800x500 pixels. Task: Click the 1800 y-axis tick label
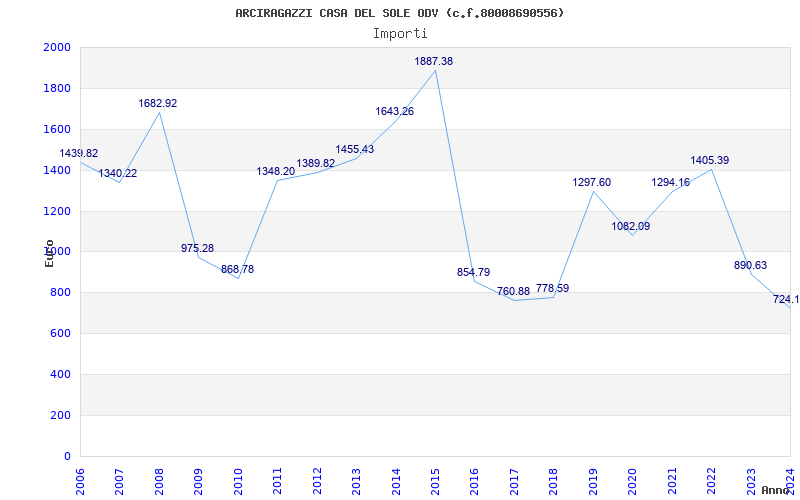click(57, 89)
